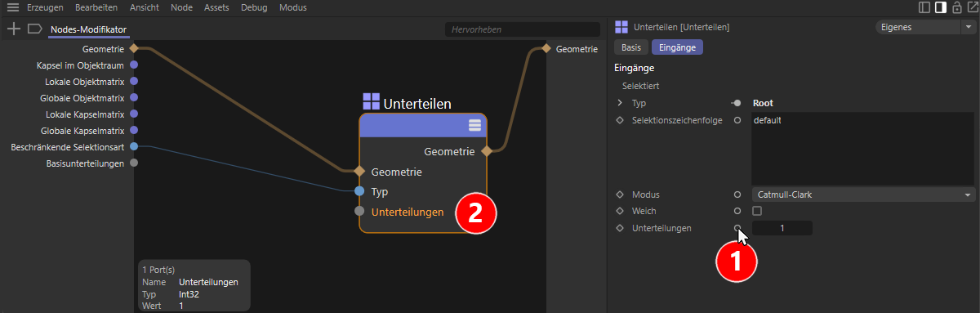Open the hamburger menu icon
980x313 pixels.
pyautogui.click(x=13, y=7)
